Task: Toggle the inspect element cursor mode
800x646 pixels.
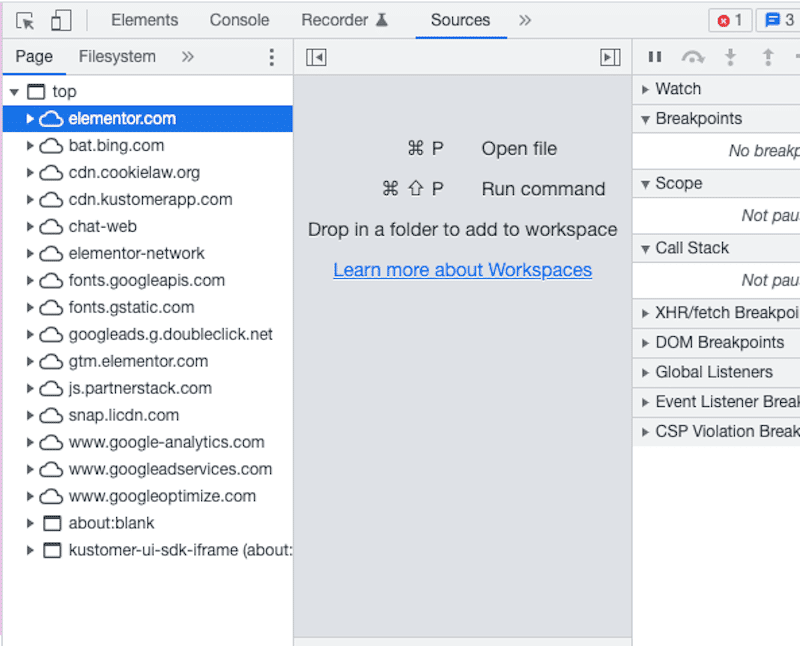Action: tap(24, 19)
